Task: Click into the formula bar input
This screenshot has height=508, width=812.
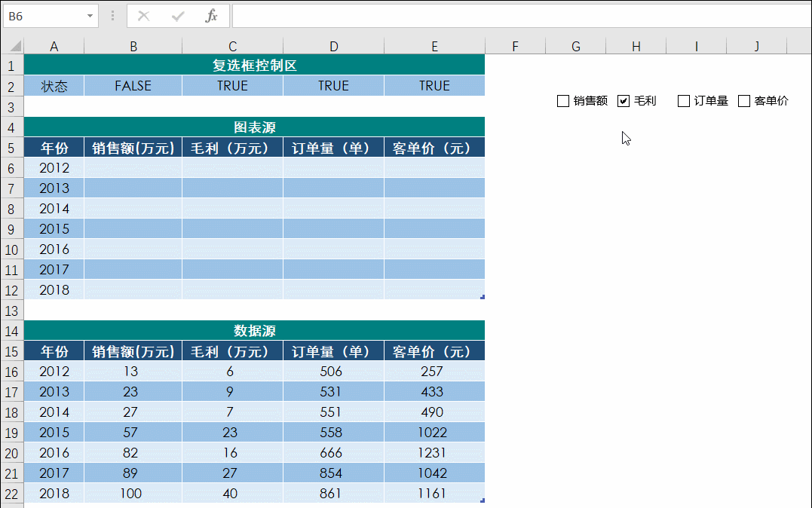Action: (522, 16)
